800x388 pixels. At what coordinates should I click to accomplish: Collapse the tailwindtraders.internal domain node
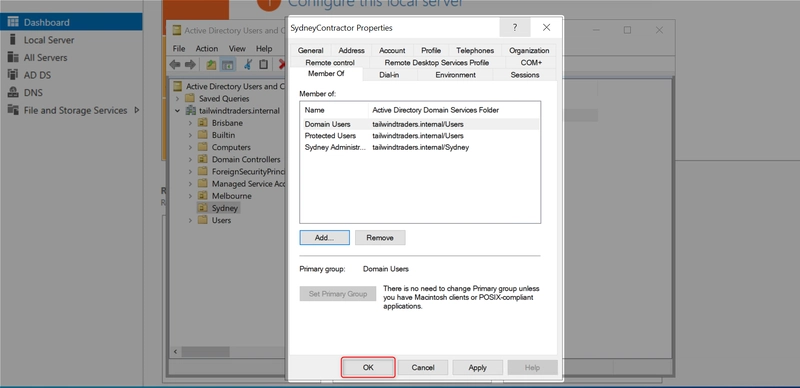click(177, 111)
